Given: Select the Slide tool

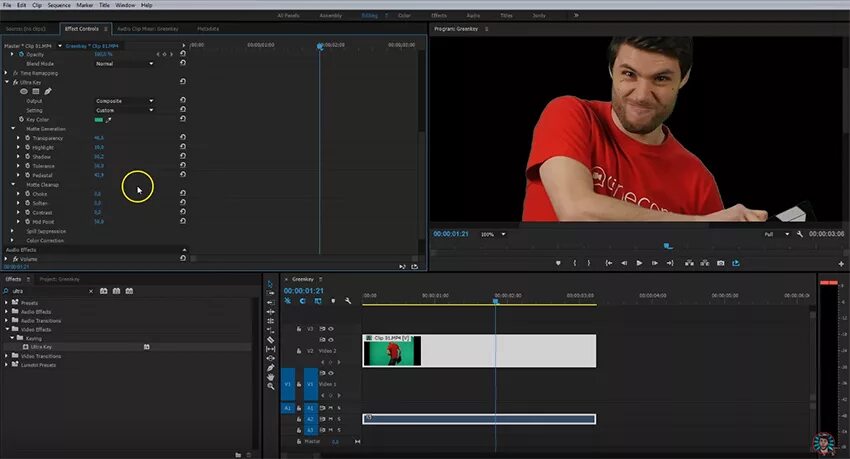Looking at the screenshot, I should (x=270, y=358).
